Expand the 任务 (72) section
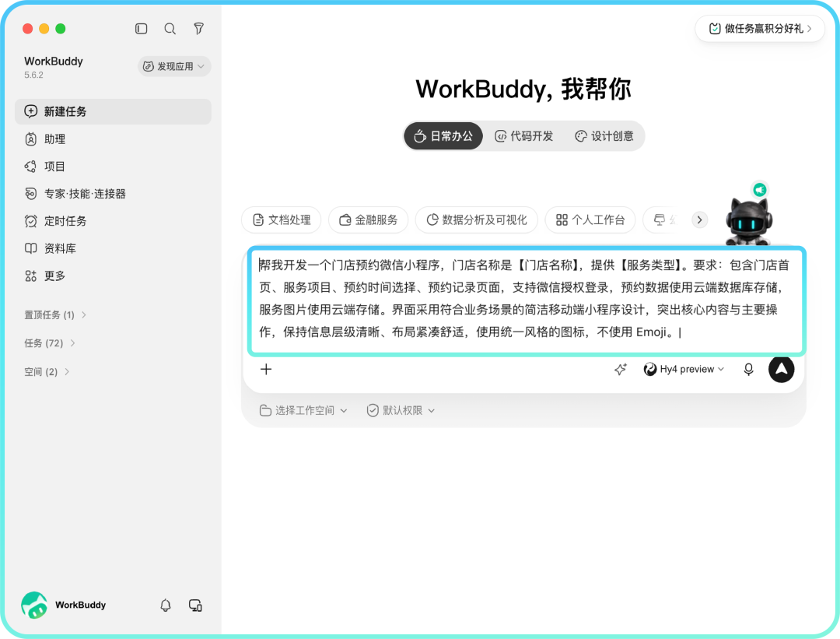 [49, 343]
